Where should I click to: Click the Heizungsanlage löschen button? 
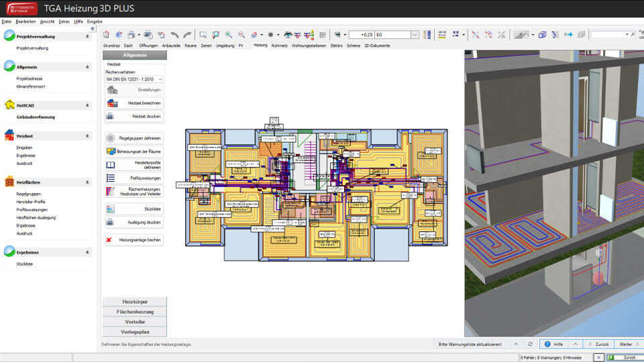(134, 239)
